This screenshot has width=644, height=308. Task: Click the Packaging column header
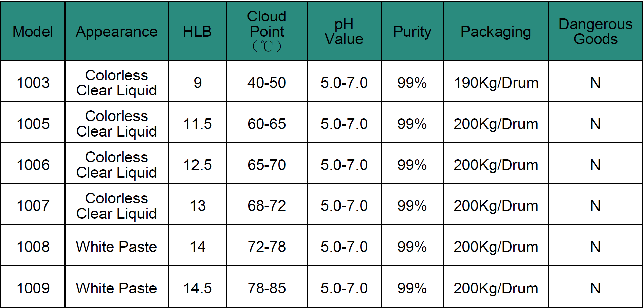pos(496,31)
